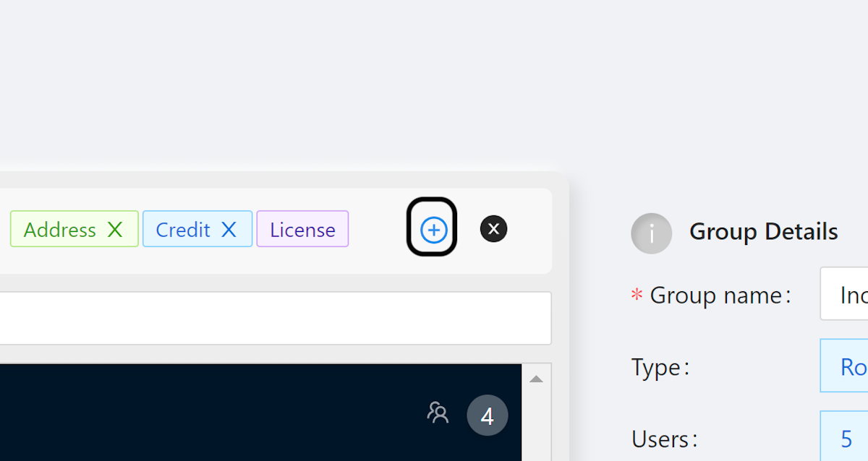
Task: Remove the Credit tag via its X
Action: coord(229,230)
